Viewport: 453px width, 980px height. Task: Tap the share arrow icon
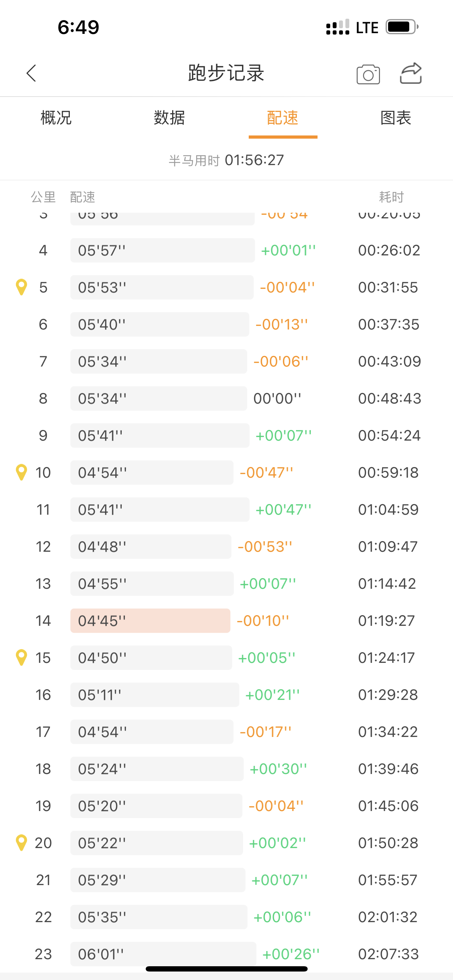tap(411, 73)
